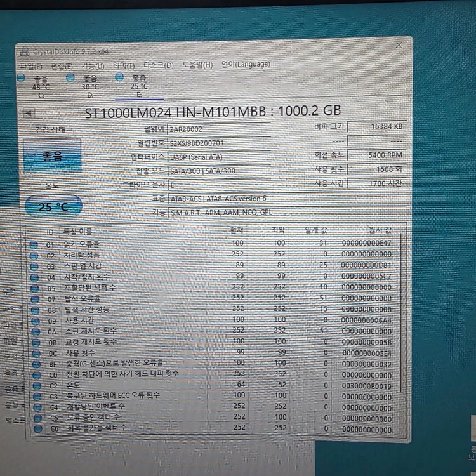Image resolution: width=476 pixels, height=476 pixels.
Task: Click the status icon for attribute 02
Action: tap(34, 256)
